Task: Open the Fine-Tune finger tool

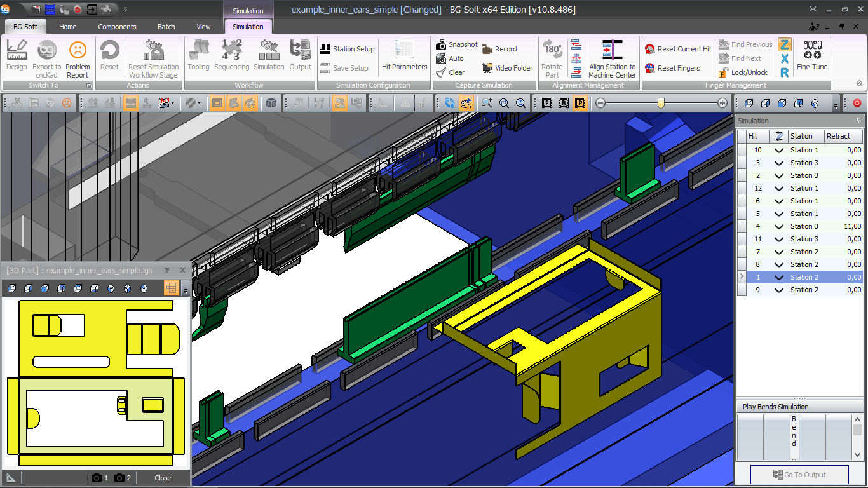Action: [812, 55]
